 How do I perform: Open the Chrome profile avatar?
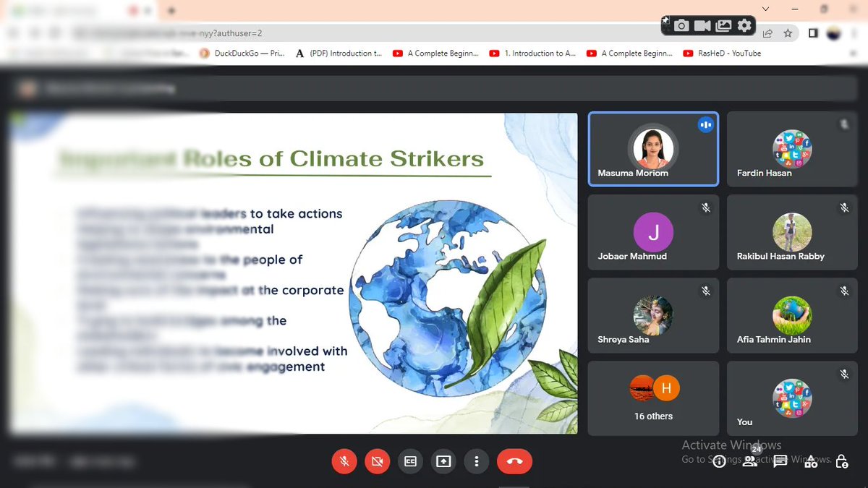coord(834,33)
